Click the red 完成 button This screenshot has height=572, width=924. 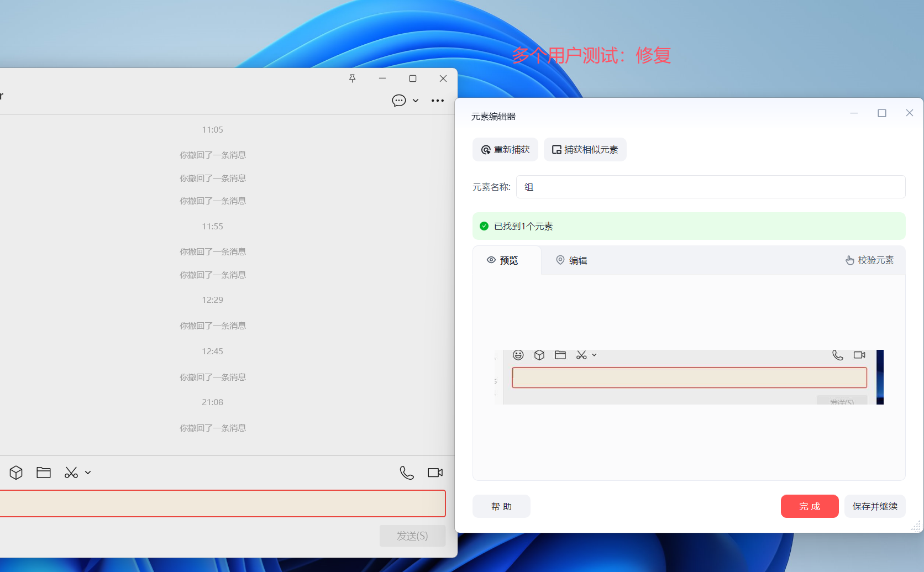click(810, 506)
